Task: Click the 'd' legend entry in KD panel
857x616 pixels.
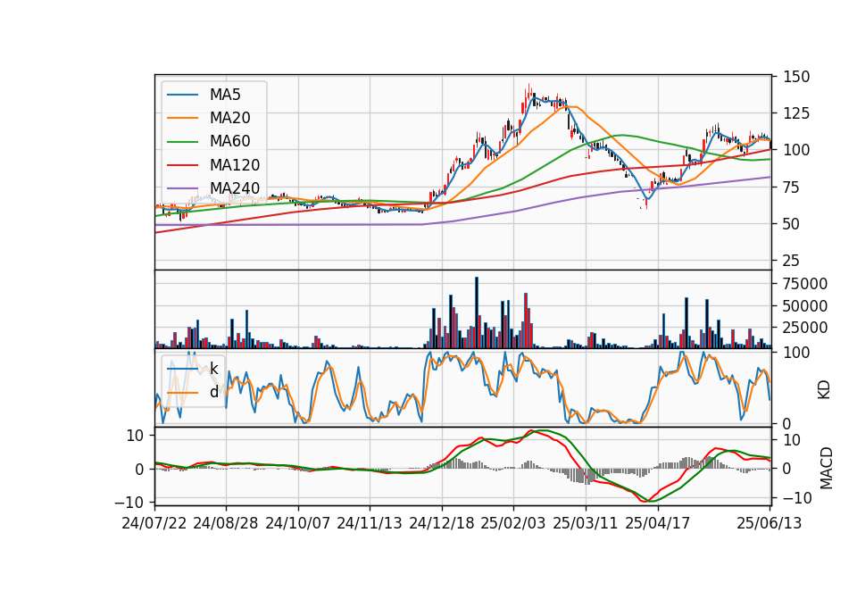Action: tap(213, 392)
